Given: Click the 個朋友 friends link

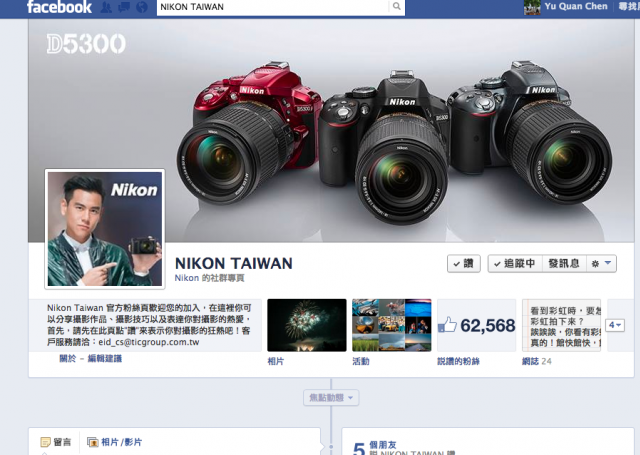Looking at the screenshot, I should click(x=383, y=444).
